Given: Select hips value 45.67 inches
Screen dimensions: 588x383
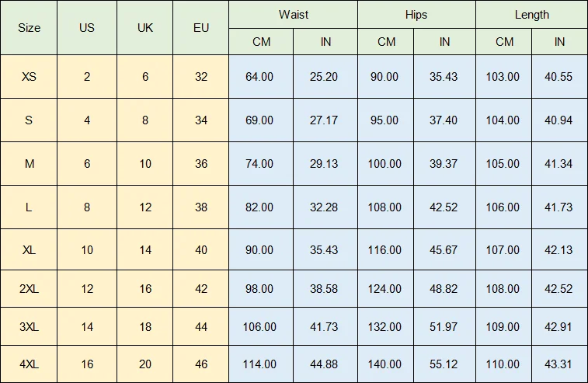Looking at the screenshot, I should tap(444, 251).
